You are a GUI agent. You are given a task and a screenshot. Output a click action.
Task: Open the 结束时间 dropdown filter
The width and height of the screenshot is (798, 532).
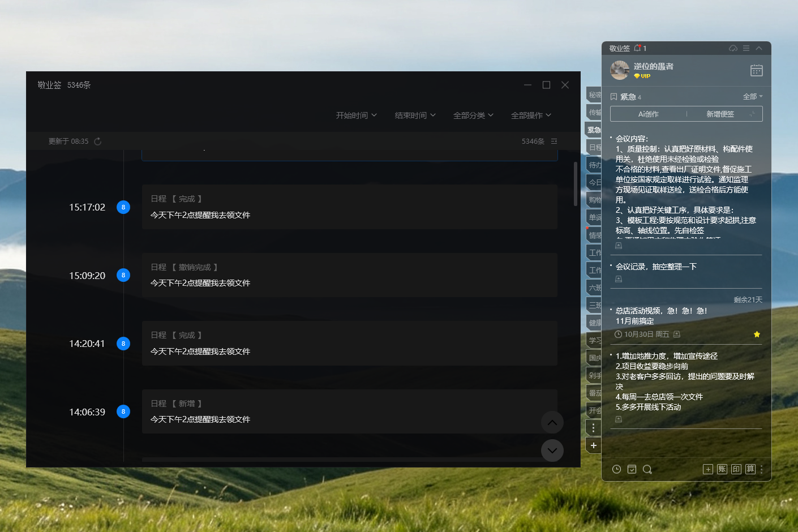[x=415, y=115]
